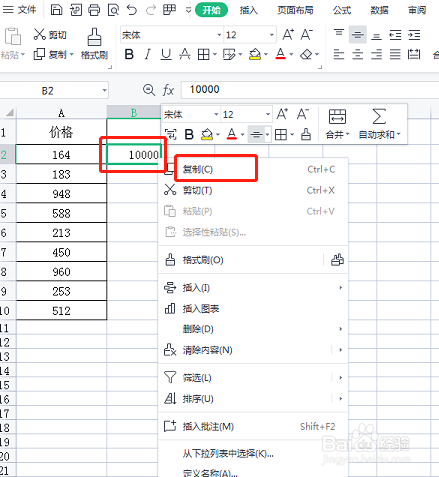Viewport: 439px width, 477px height.
Task: Open Print Preview icon
Action: pyautogui.click(x=113, y=10)
